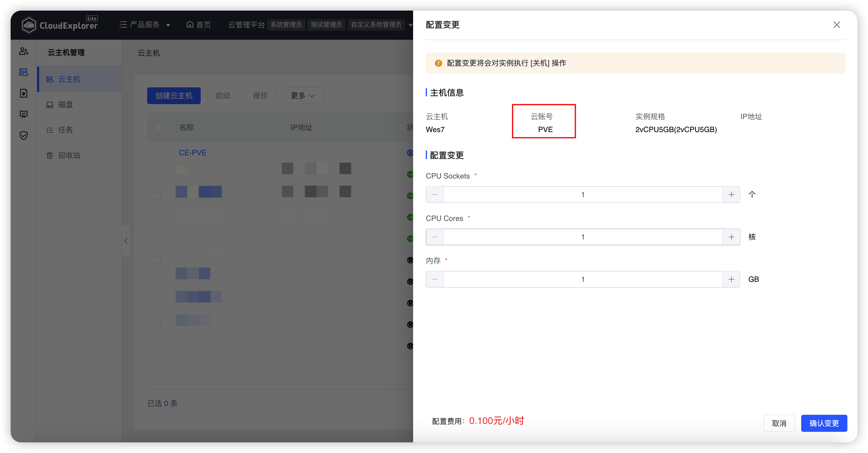Click the CloudExplorer logo
The width and height of the screenshot is (868, 453).
pos(60,25)
